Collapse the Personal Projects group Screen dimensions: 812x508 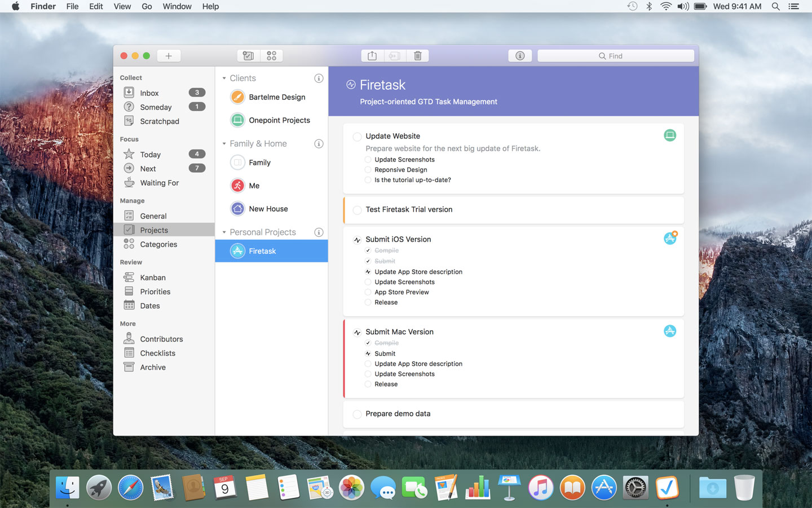tap(224, 233)
